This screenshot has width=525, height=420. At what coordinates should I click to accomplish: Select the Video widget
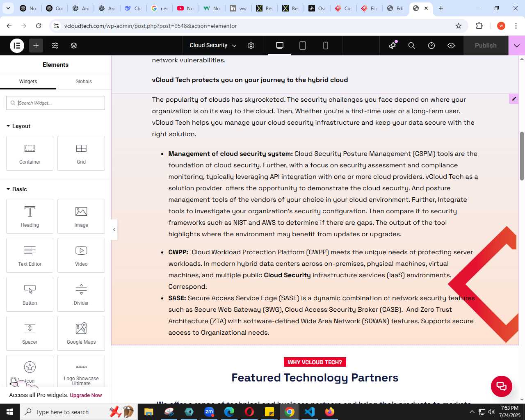click(x=81, y=255)
